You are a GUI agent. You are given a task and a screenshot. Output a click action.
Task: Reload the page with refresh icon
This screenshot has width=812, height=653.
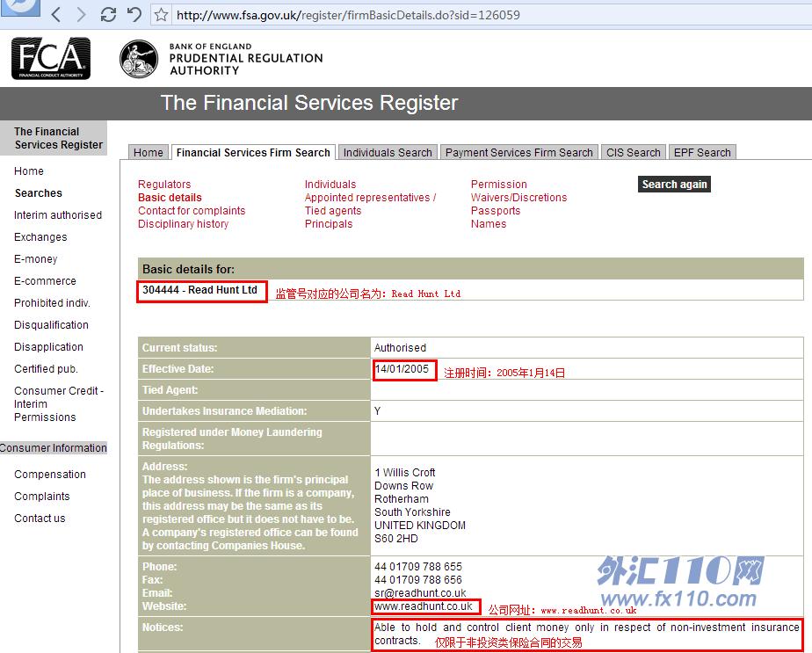click(x=108, y=14)
